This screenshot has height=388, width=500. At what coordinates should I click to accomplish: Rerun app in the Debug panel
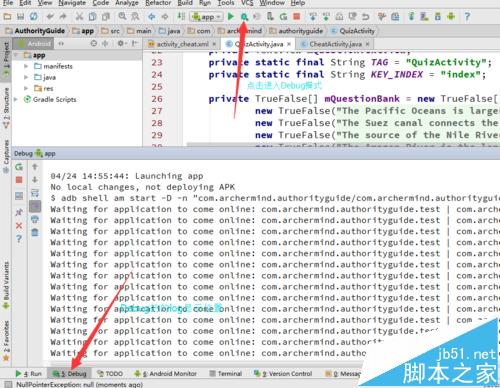[x=19, y=167]
